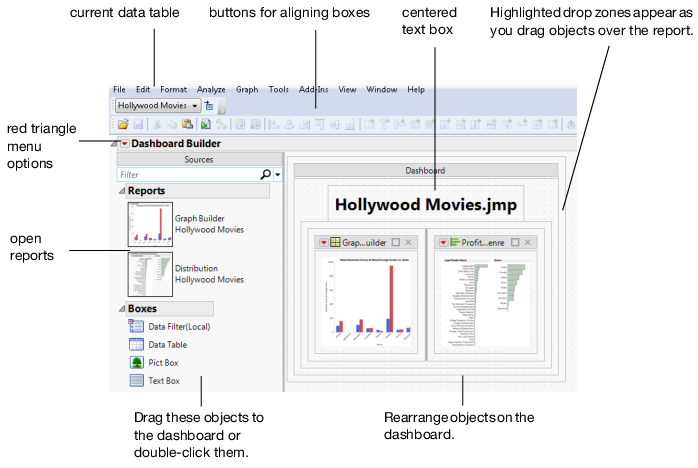Viewport: 698px width, 468px height.
Task: Toggle the square checkbox on Grap...uilder panel
Action: pyautogui.click(x=396, y=242)
